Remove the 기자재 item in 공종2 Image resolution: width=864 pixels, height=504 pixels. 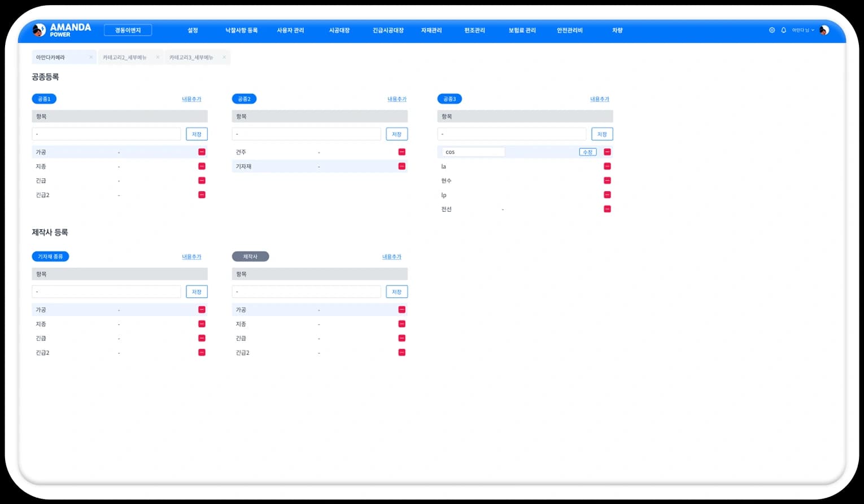(x=402, y=166)
